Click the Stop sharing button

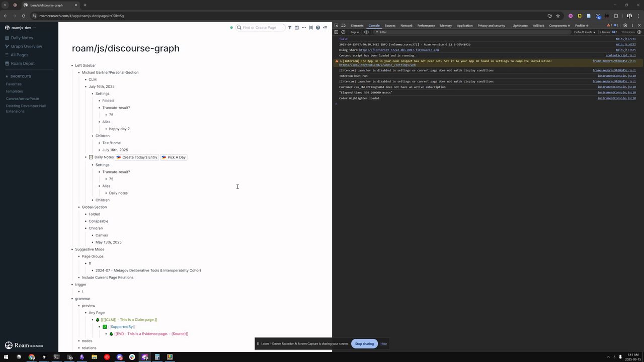tap(364, 343)
